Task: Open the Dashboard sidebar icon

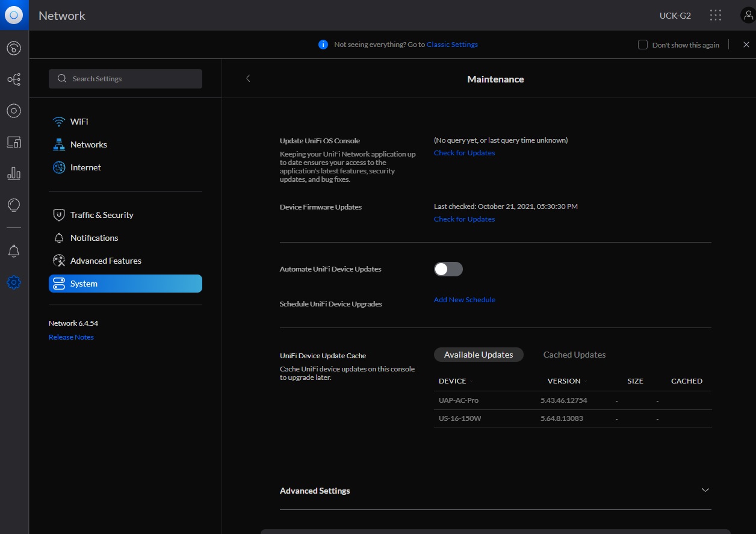Action: click(14, 48)
